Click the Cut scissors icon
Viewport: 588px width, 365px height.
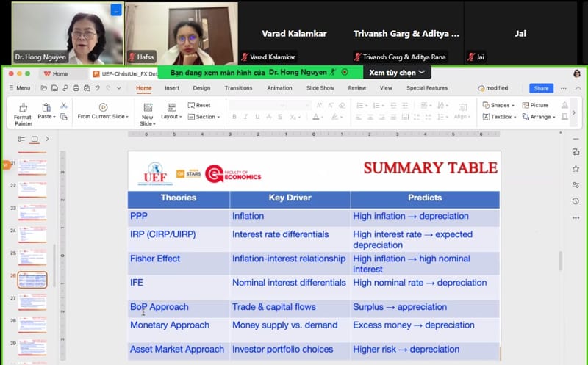(x=64, y=105)
